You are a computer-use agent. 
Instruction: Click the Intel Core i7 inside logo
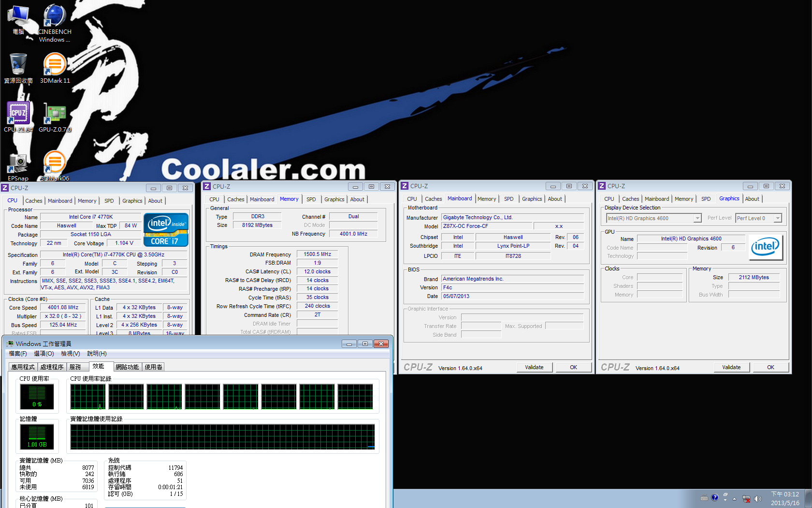click(x=166, y=230)
